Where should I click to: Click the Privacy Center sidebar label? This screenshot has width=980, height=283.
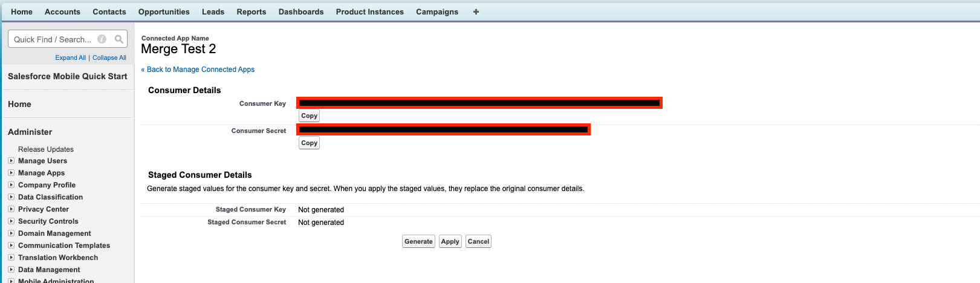(44, 209)
